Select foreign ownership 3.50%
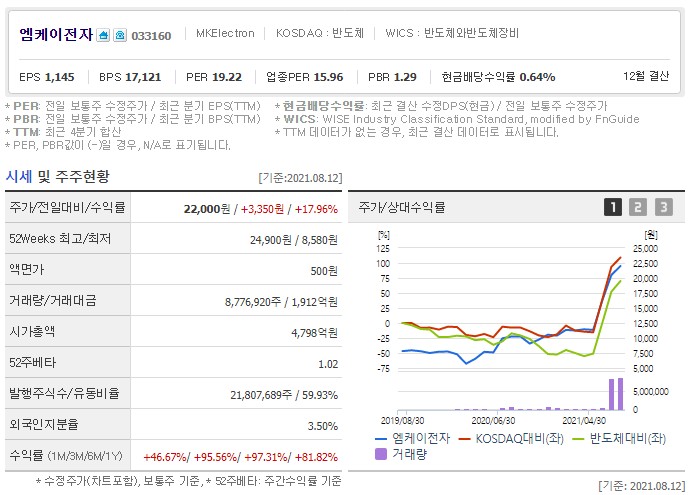This screenshot has height=495, width=690. click(x=323, y=426)
